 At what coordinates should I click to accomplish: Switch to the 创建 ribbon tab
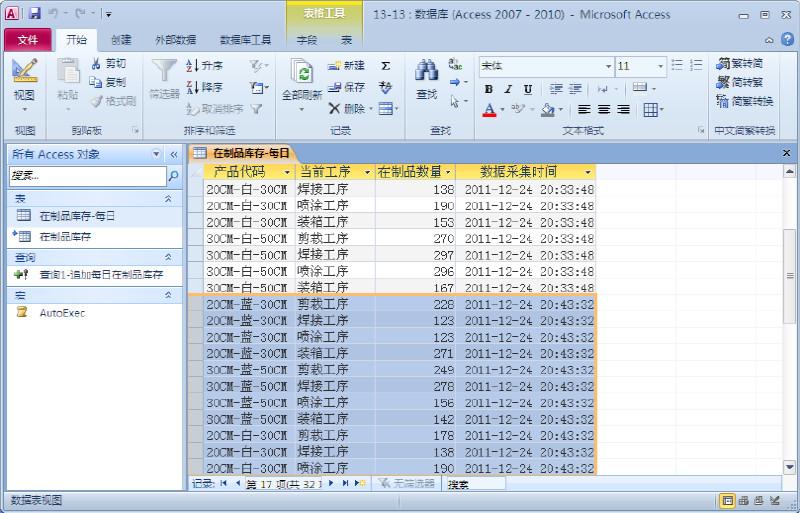click(121, 40)
